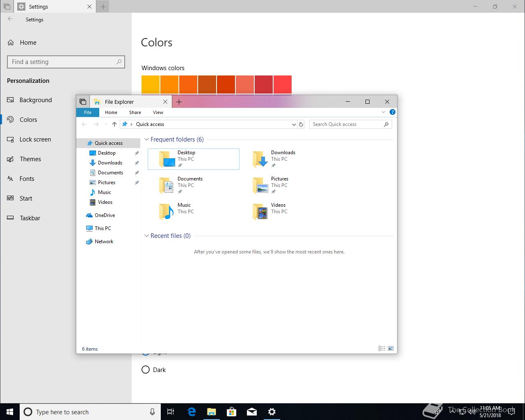Click the Find a setting search box

(66, 62)
